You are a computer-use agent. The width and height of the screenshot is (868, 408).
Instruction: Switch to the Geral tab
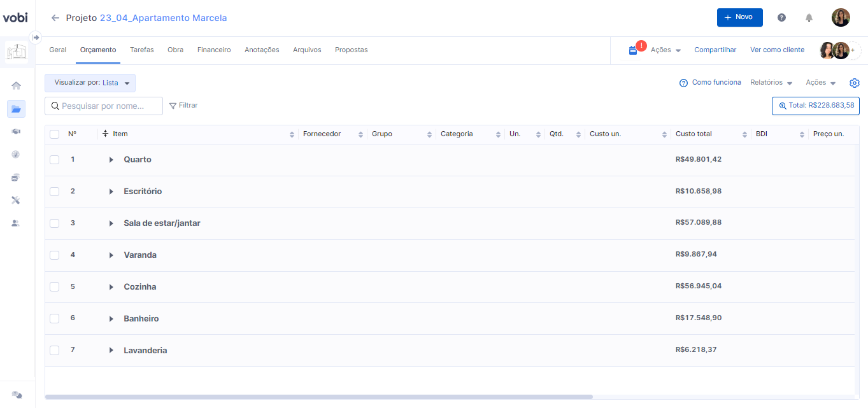point(57,50)
